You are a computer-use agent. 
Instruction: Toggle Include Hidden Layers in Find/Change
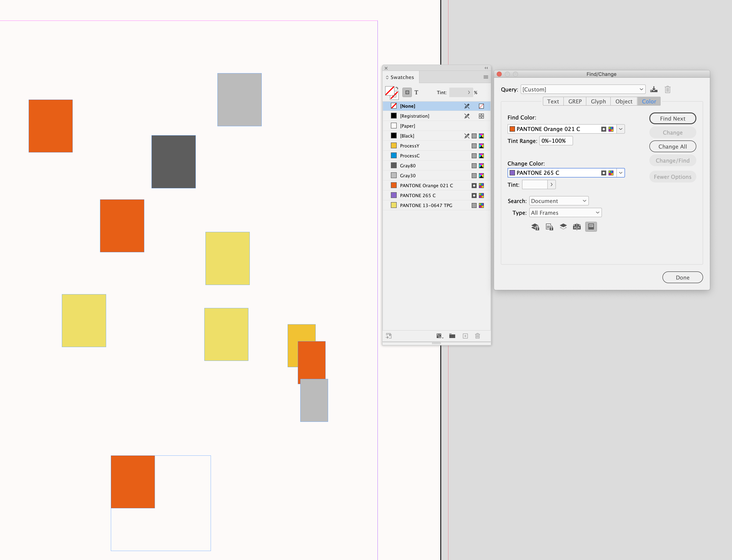tap(563, 227)
